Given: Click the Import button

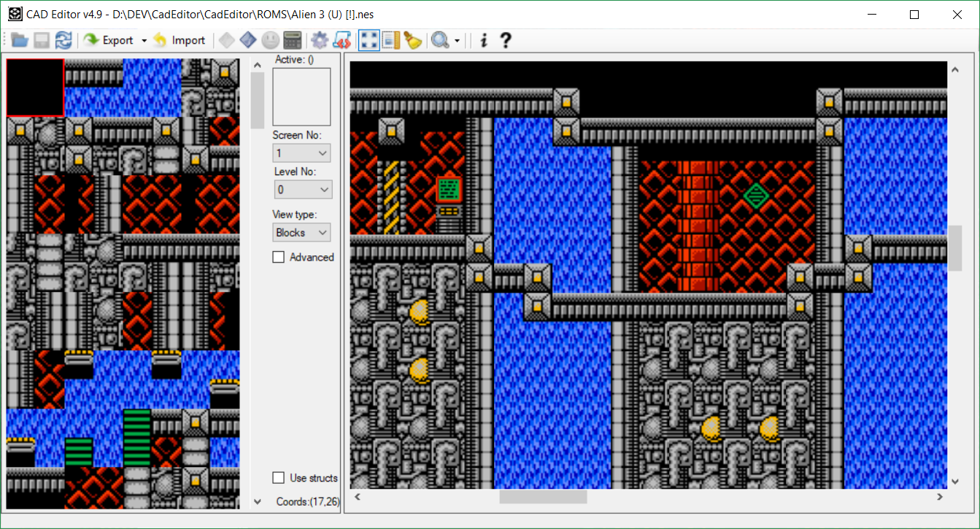Looking at the screenshot, I should tap(180, 40).
